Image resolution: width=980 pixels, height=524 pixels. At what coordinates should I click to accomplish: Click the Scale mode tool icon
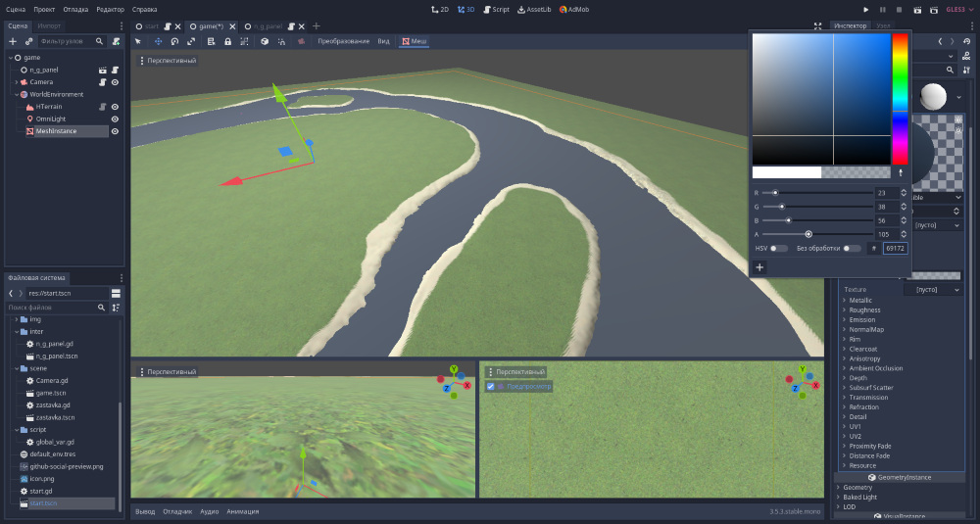point(191,41)
